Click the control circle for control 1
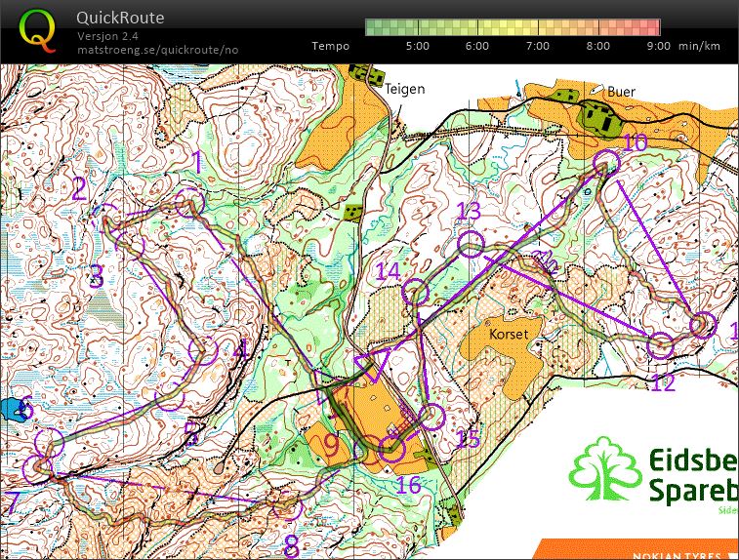Image resolution: width=739 pixels, height=560 pixels. 189,203
